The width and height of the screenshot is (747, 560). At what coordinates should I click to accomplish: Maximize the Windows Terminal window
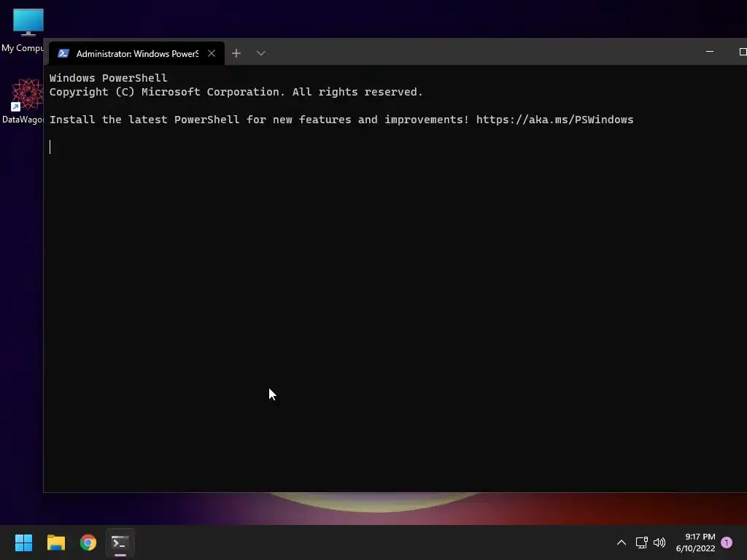[742, 52]
